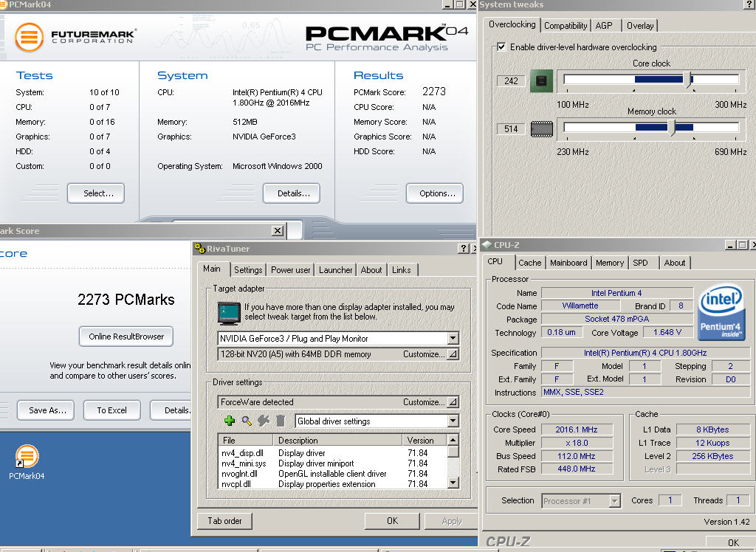
Task: Click the To Excel button
Action: [x=112, y=410]
